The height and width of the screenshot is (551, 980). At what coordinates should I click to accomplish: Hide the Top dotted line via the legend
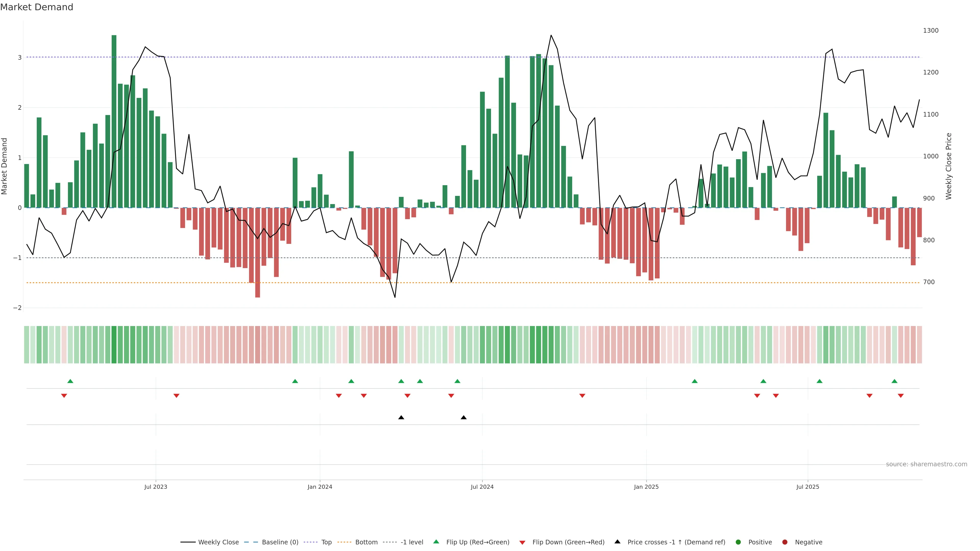326,542
